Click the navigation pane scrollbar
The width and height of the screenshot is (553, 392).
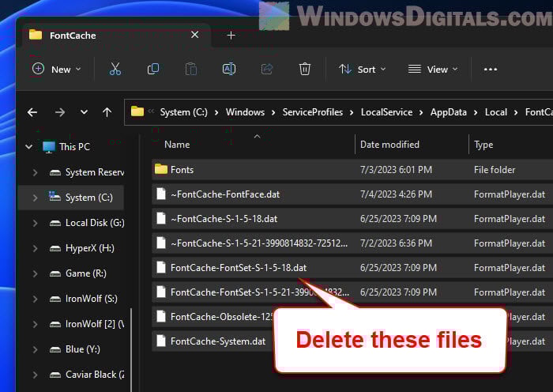click(131, 349)
